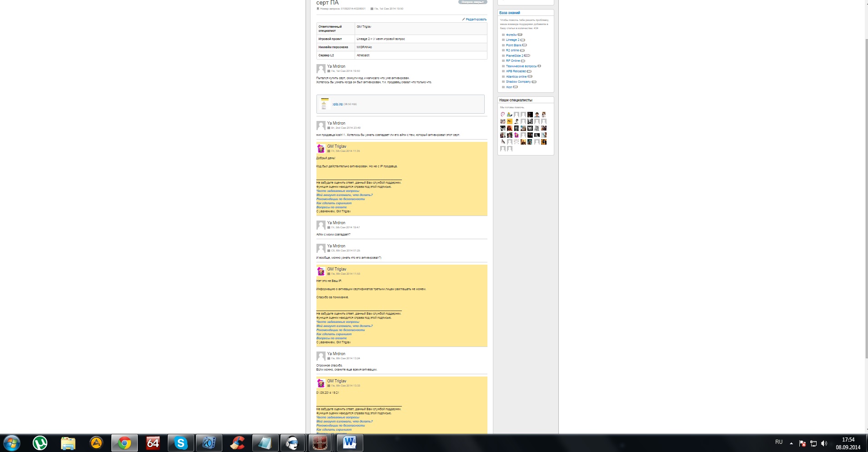Click the folder icon beside RF Online
Screen dimensions: 868x452
point(503,61)
